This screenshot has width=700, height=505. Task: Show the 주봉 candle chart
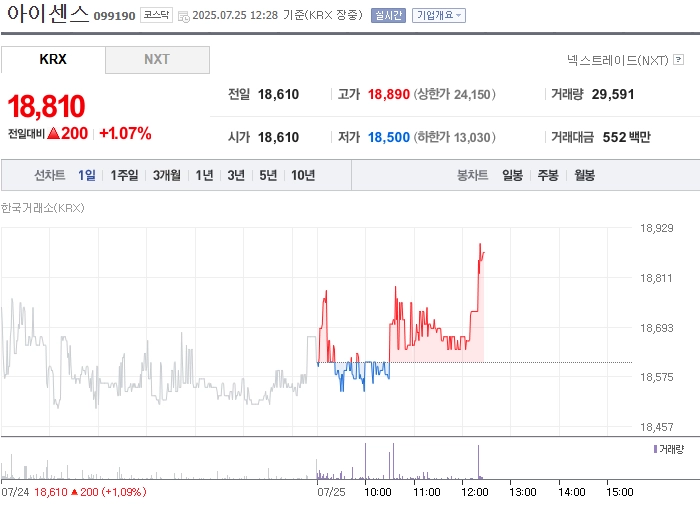pos(548,175)
